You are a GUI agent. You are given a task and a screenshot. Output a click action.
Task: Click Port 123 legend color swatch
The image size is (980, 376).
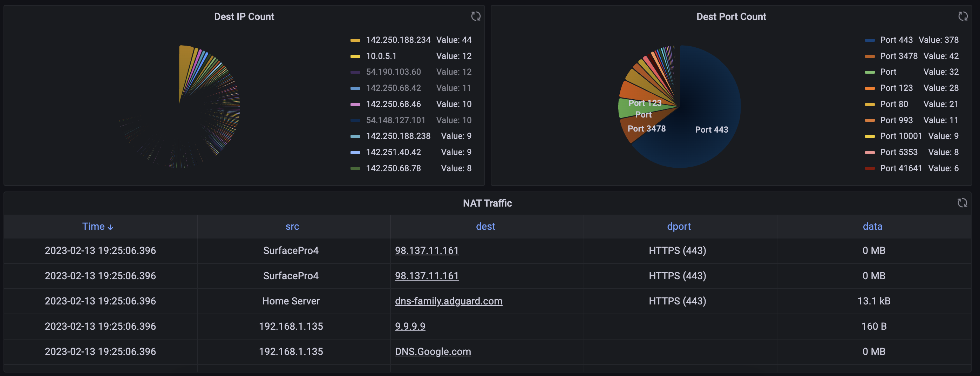[x=870, y=88]
